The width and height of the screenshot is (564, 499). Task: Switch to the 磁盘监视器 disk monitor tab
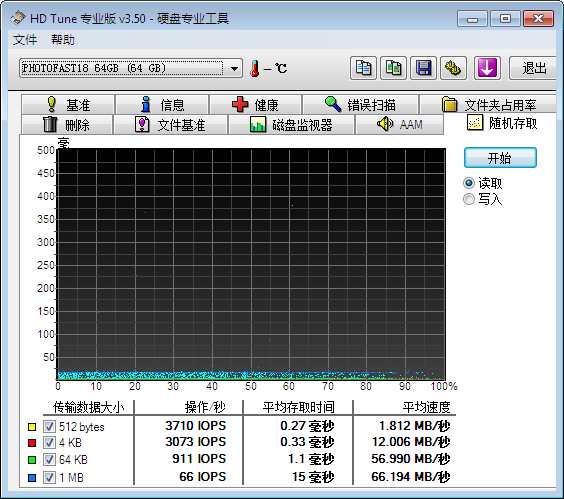pyautogui.click(x=291, y=124)
